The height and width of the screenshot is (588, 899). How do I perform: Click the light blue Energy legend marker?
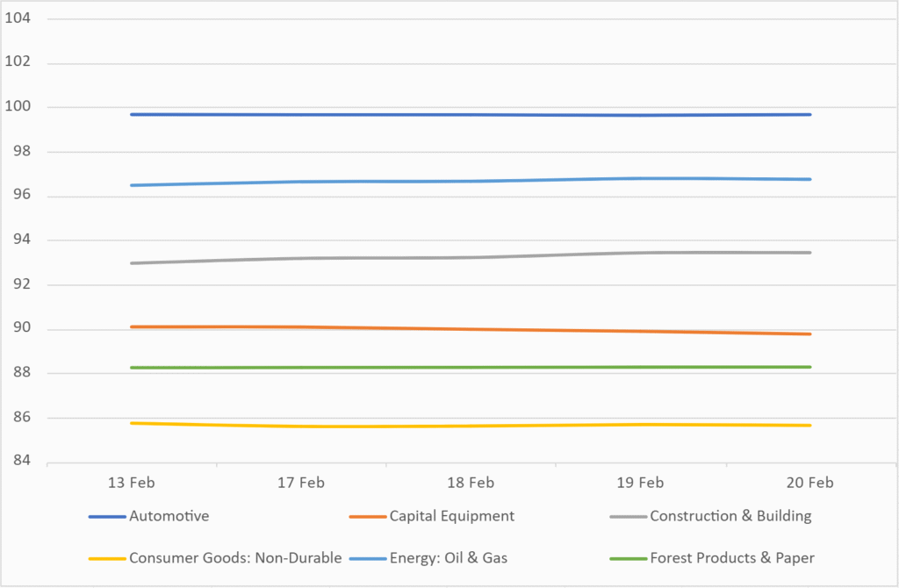click(x=368, y=558)
